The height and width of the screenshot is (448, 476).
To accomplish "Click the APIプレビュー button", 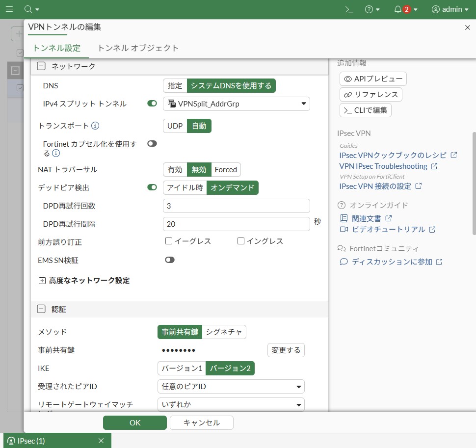I will (x=373, y=79).
